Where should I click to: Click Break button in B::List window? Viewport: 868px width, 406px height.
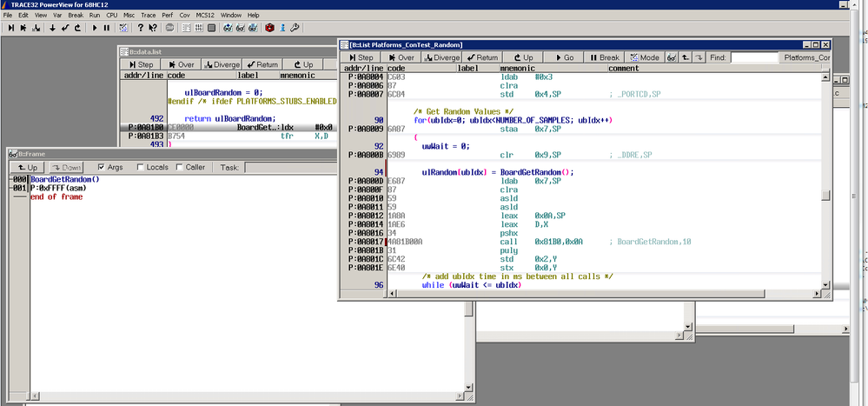605,57
